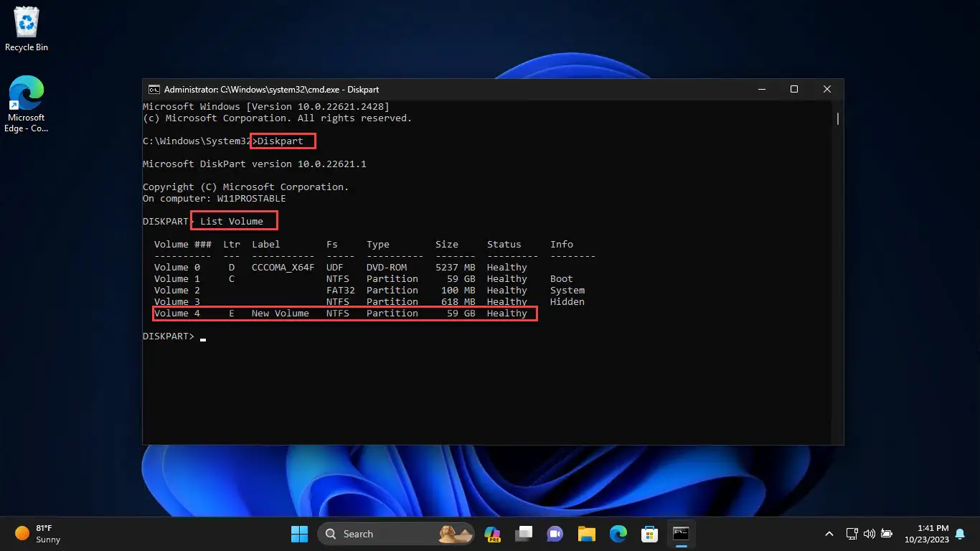Click the 'List Volume' command text
980x551 pixels.
pos(232,222)
